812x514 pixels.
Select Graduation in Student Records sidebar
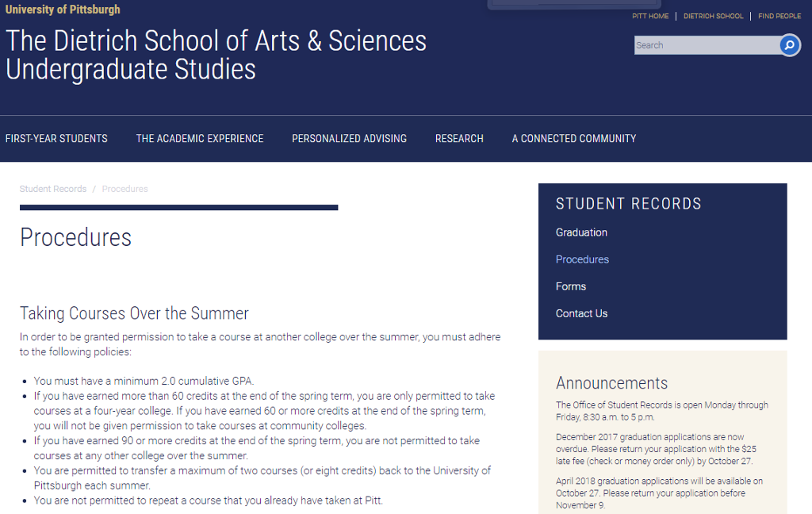[x=581, y=232]
